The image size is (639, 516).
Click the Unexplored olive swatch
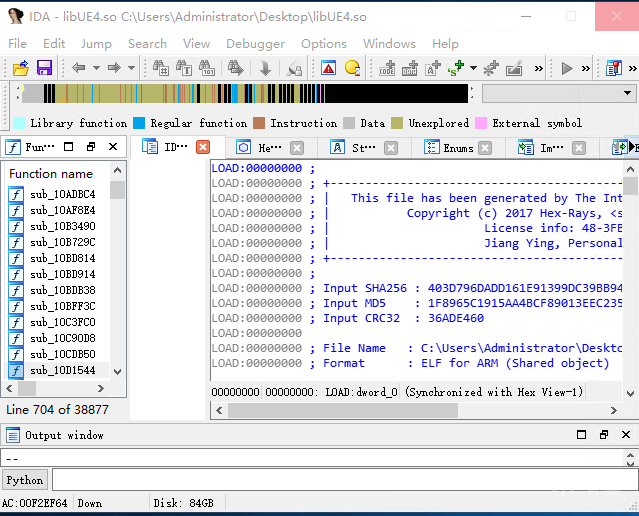pyautogui.click(x=397, y=123)
